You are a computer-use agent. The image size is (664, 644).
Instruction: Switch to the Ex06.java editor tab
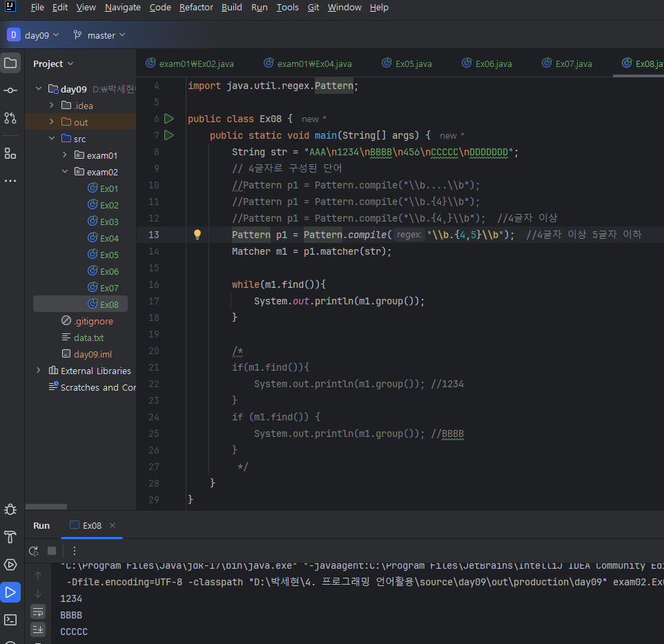(493, 64)
